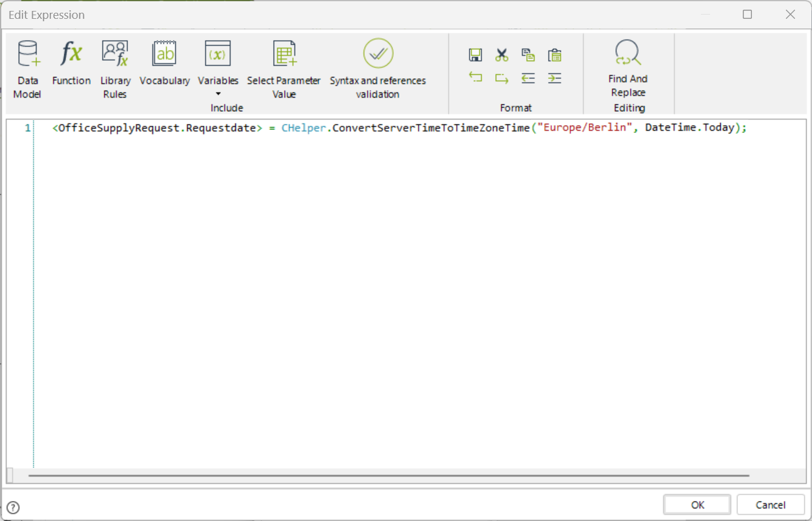The image size is (812, 521).
Task: Copy text using the copy icon
Action: tap(528, 55)
